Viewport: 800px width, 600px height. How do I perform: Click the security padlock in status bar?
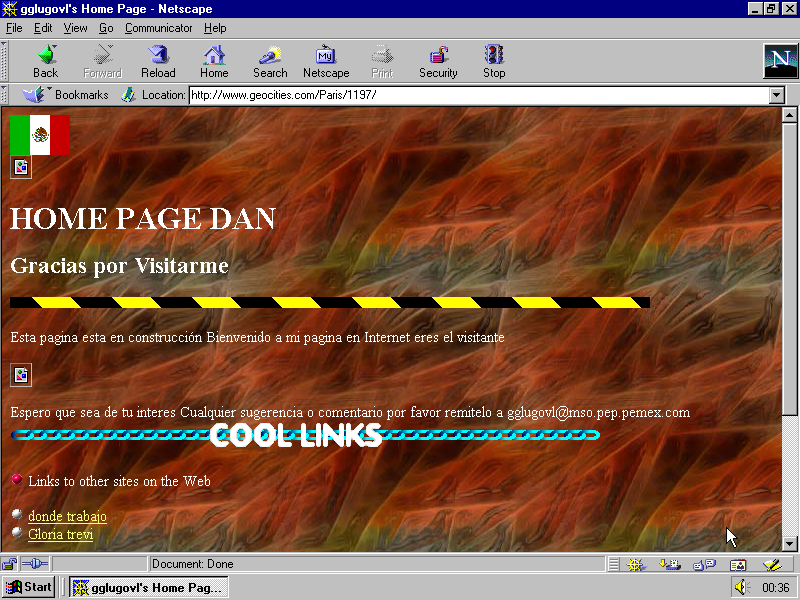tap(9, 564)
